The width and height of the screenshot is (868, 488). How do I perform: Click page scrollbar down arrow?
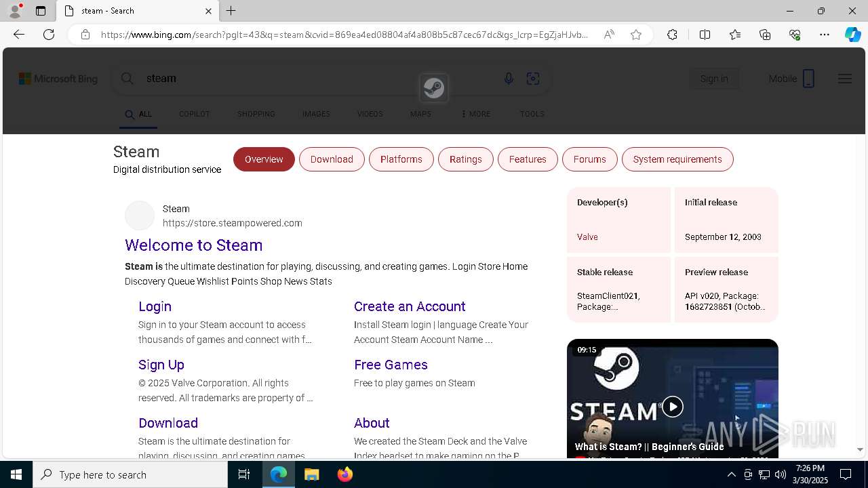tap(861, 449)
